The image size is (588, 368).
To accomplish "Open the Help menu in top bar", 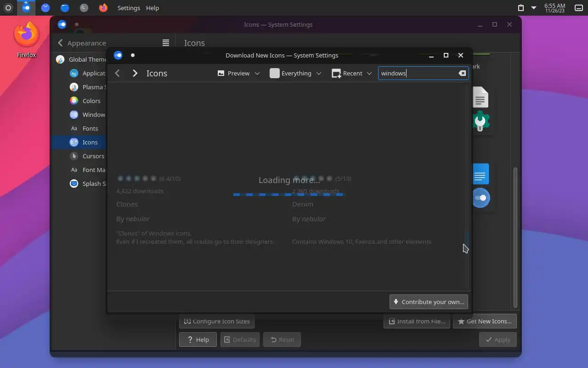I will click(x=153, y=8).
